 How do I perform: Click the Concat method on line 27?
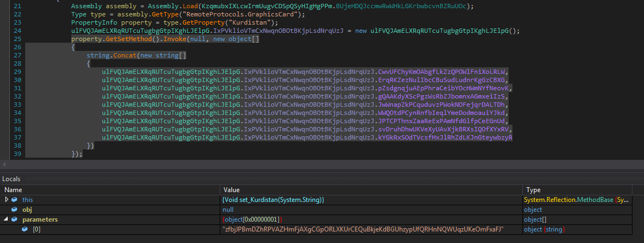(125, 55)
